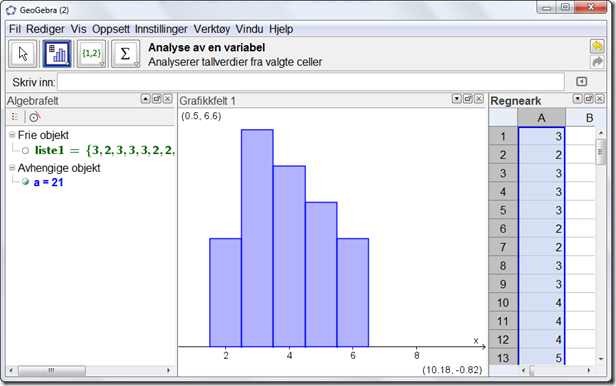Select row 10 header in Regneark
616x386 pixels.
[503, 303]
